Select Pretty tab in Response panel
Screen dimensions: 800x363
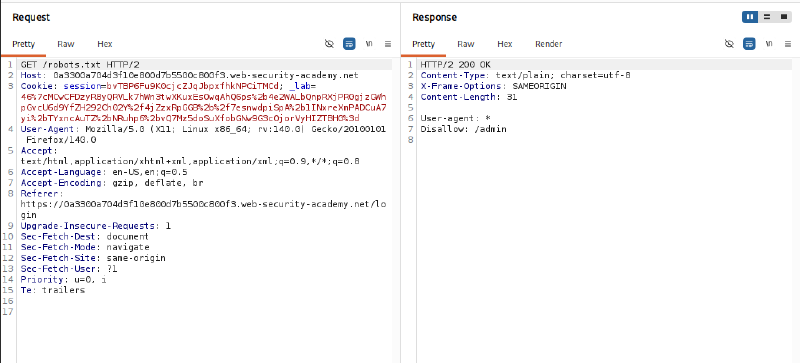pos(423,44)
